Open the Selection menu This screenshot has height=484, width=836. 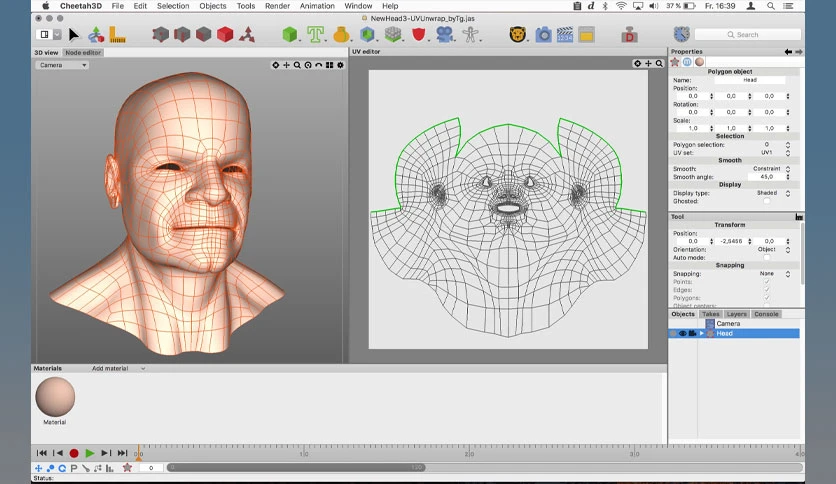coord(173,6)
